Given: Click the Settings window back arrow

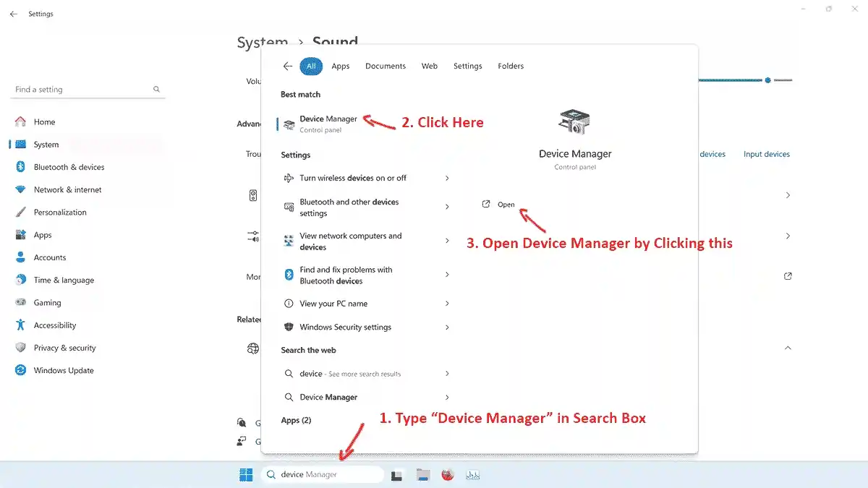Looking at the screenshot, I should coord(13,14).
